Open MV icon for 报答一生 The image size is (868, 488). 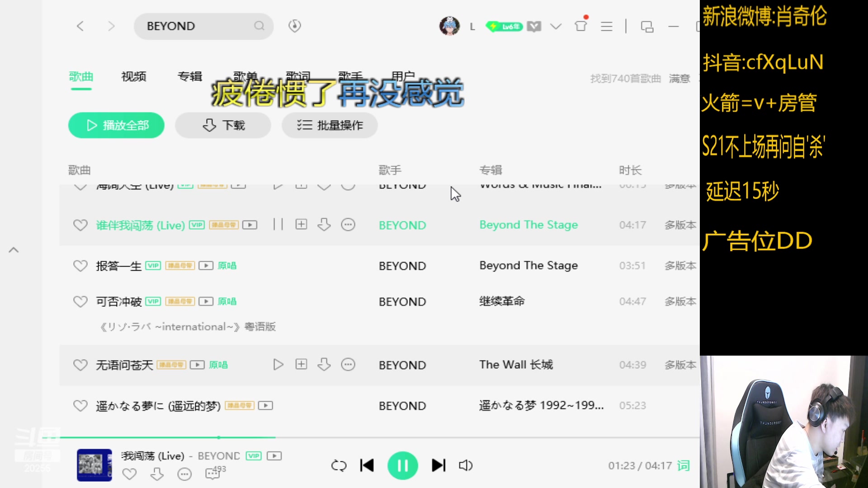pyautogui.click(x=206, y=266)
